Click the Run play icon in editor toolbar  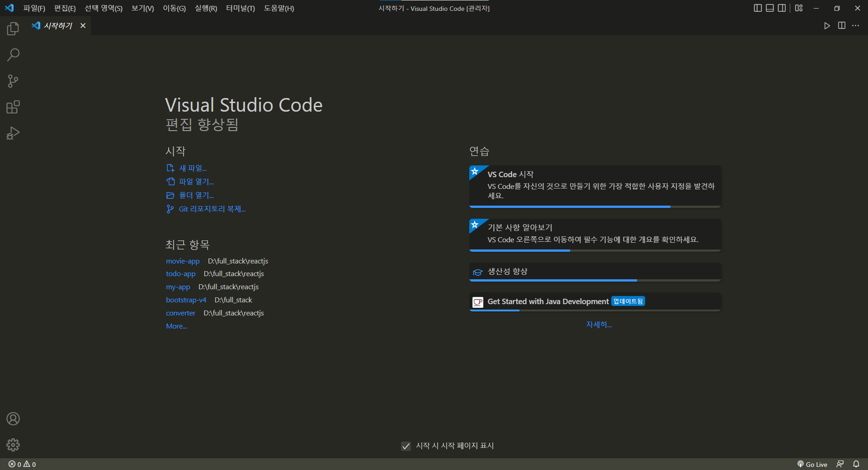827,26
